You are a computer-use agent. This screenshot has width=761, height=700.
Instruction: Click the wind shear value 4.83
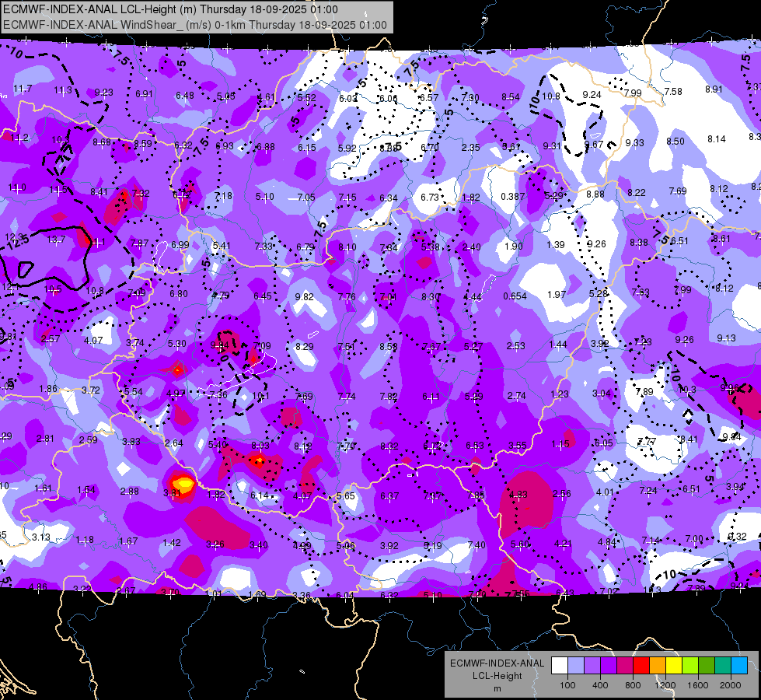click(x=518, y=494)
